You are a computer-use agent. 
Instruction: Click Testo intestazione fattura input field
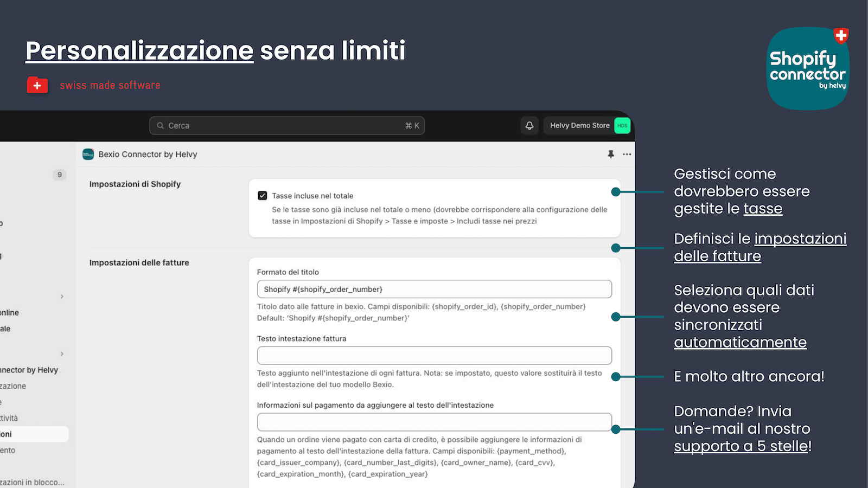tap(435, 356)
